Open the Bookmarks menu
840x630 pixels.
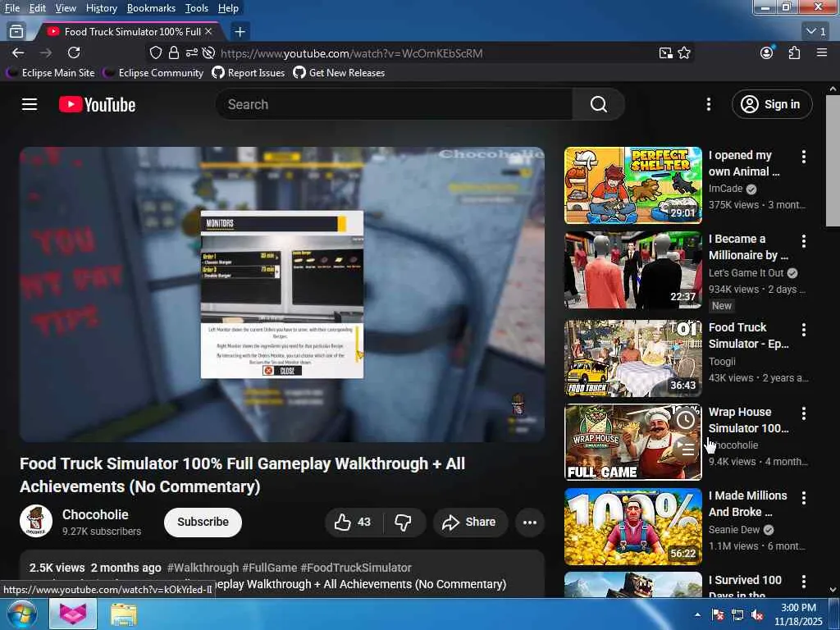[x=151, y=8]
